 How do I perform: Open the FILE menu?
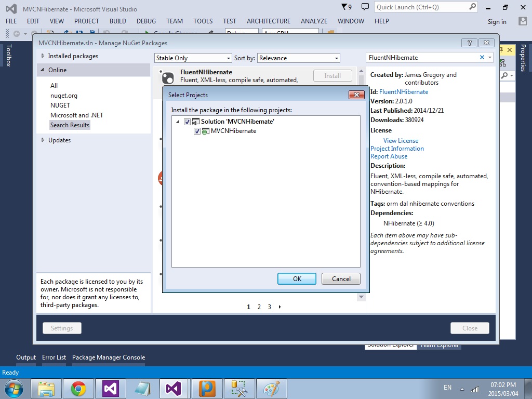pyautogui.click(x=11, y=21)
